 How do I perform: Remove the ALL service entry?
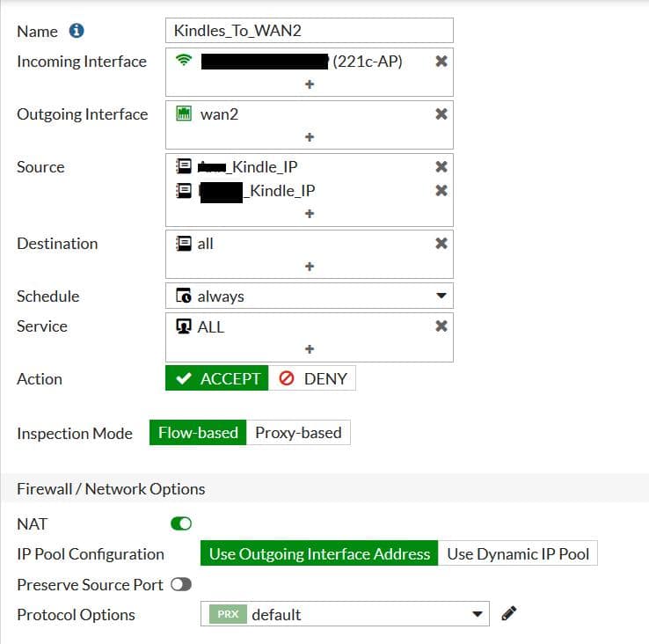(441, 326)
